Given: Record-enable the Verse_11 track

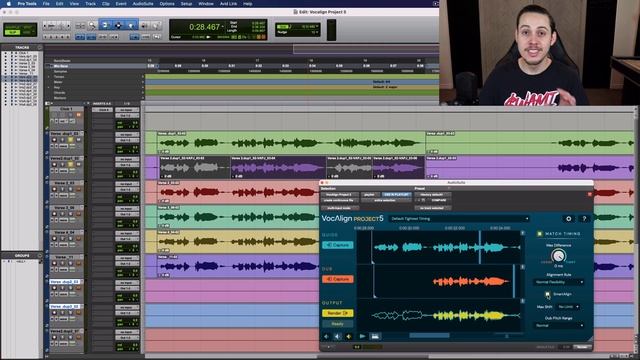Looking at the screenshot, I should tap(54, 263).
